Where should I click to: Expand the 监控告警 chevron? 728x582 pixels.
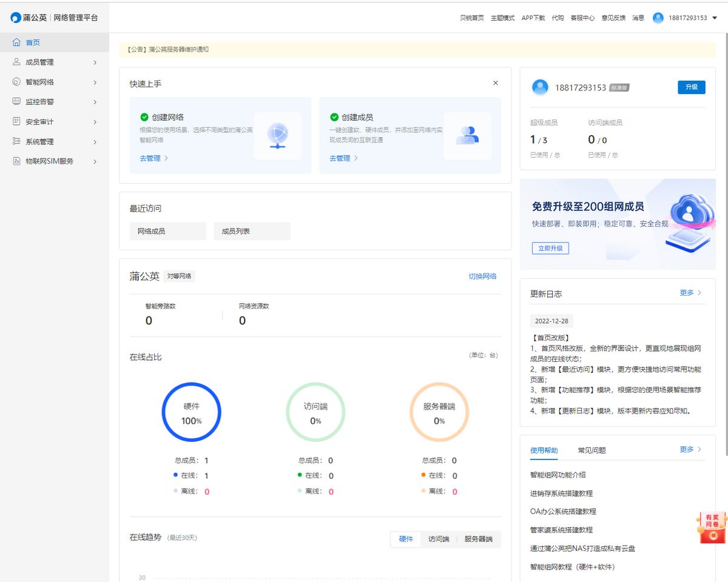[95, 102]
